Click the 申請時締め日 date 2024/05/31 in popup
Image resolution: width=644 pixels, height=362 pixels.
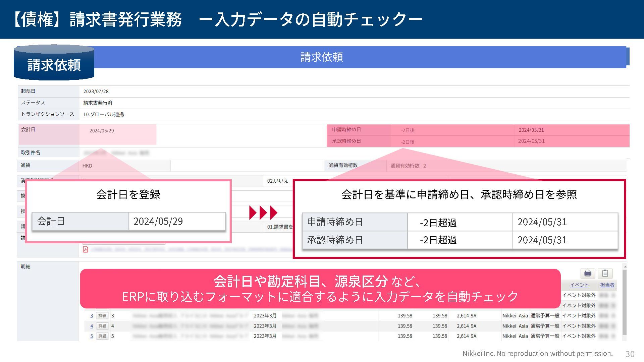pyautogui.click(x=542, y=222)
